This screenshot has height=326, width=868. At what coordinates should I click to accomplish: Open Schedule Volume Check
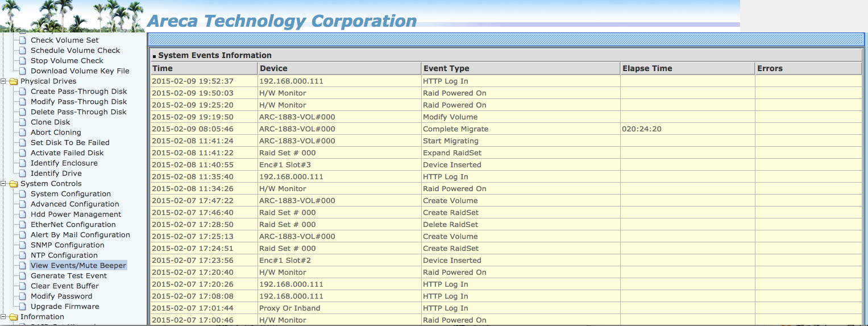point(76,51)
